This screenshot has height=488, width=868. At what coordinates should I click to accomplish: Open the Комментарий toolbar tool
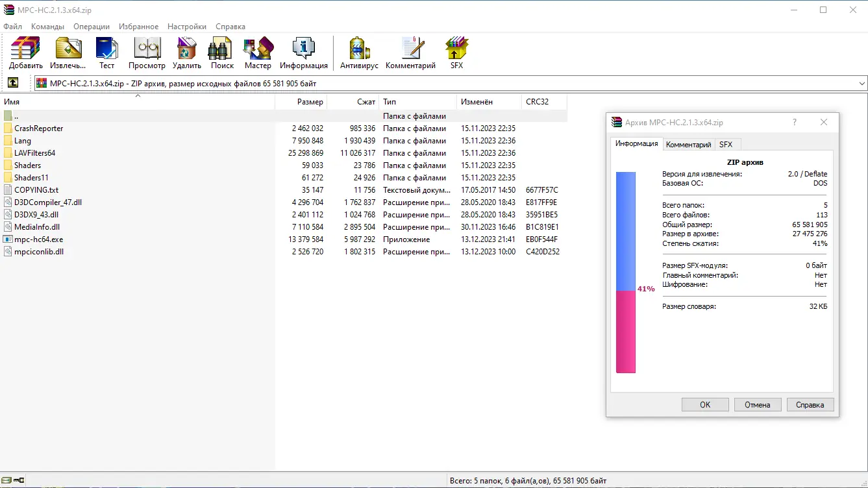410,53
